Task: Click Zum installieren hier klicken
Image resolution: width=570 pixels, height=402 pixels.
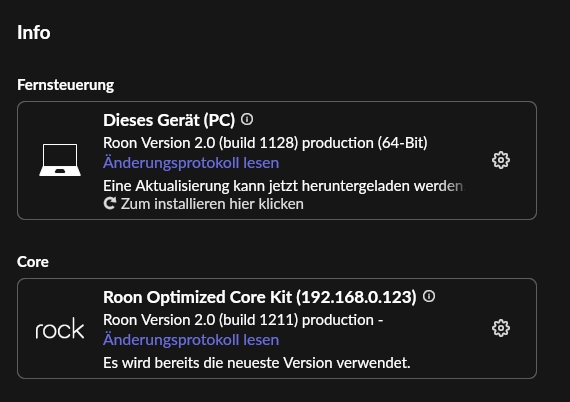Action: coord(212,204)
